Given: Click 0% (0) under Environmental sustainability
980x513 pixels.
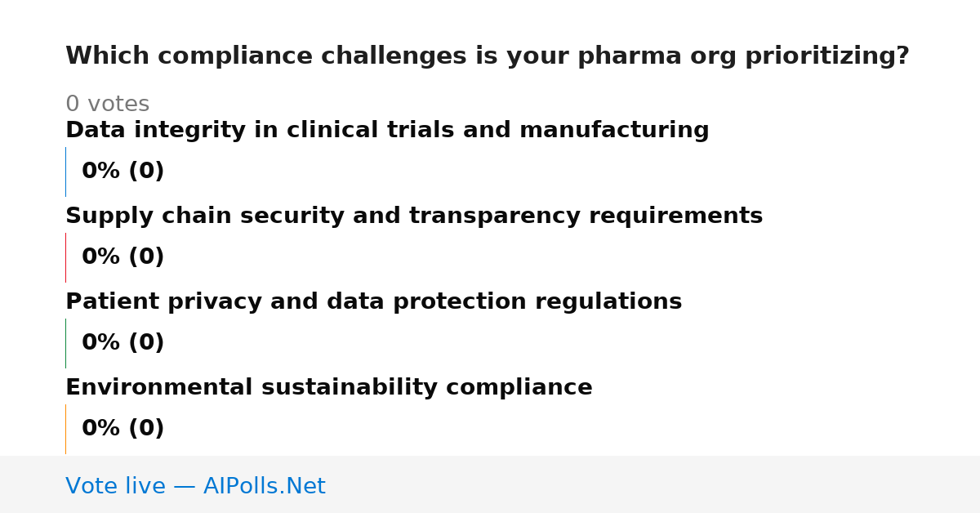Looking at the screenshot, I should pos(123,429).
